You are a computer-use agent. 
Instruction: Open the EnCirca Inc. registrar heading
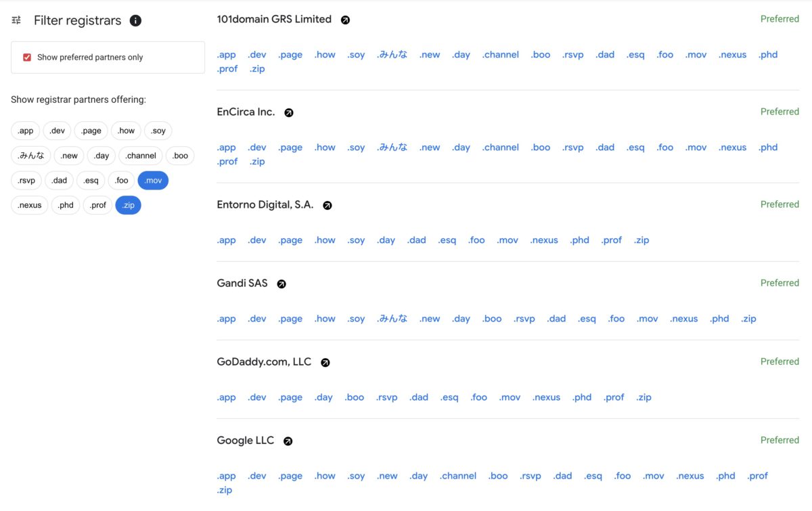click(x=246, y=112)
